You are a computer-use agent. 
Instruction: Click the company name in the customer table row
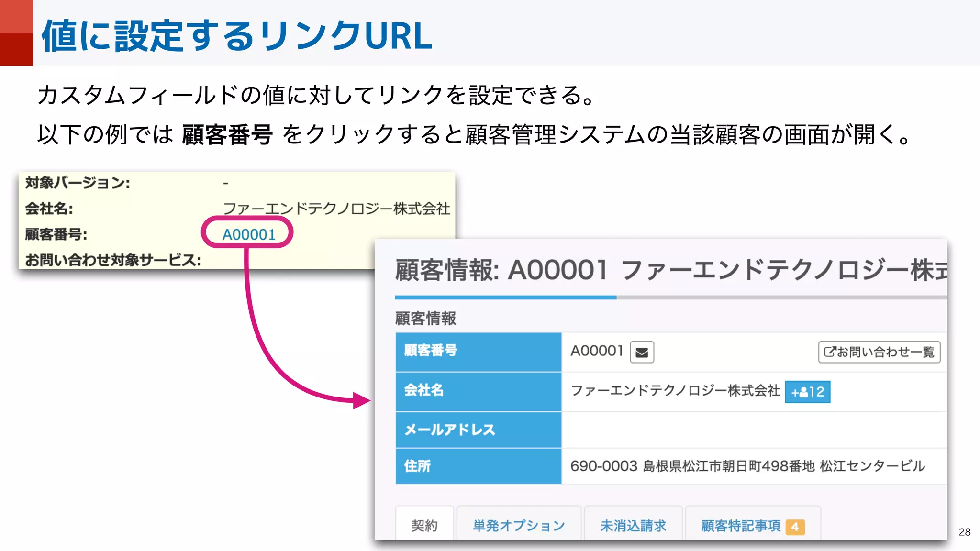pos(675,391)
